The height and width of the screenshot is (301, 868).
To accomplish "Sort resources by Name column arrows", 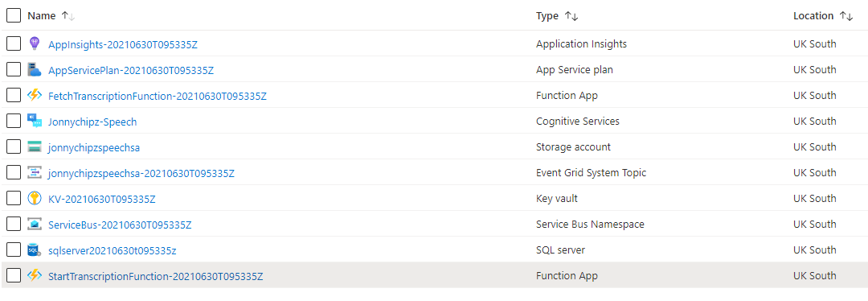I will [68, 16].
